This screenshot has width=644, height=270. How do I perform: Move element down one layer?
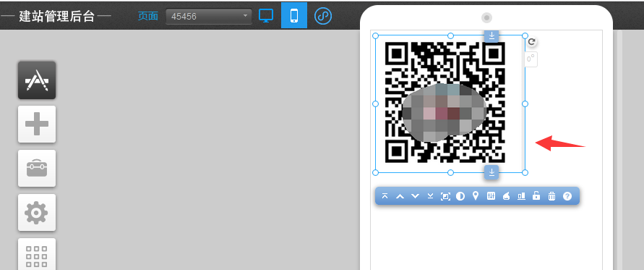[415, 196]
